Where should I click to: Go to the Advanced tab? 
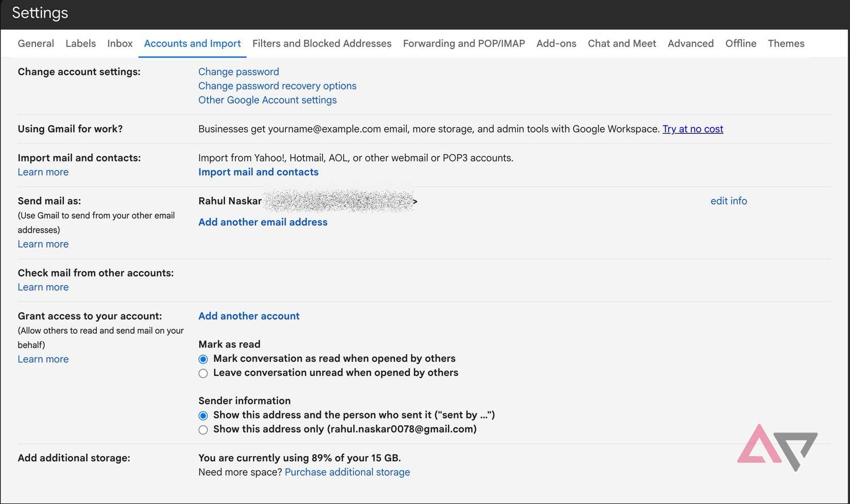[x=690, y=44]
